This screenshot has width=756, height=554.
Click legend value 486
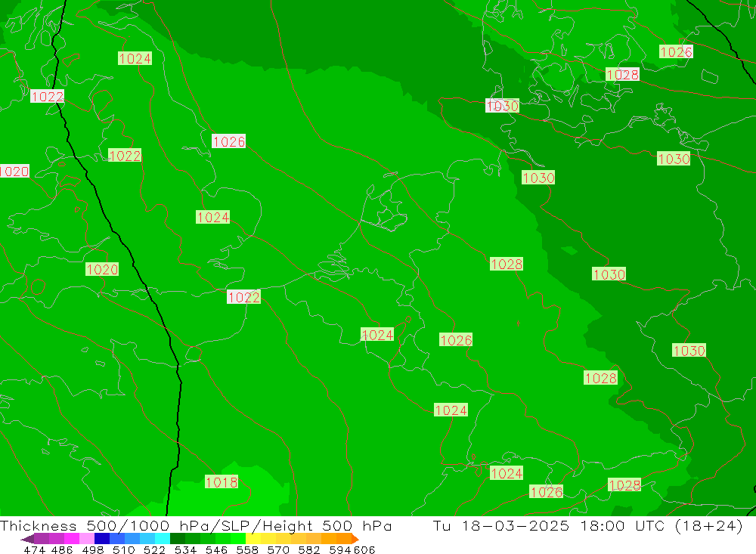click(x=61, y=549)
